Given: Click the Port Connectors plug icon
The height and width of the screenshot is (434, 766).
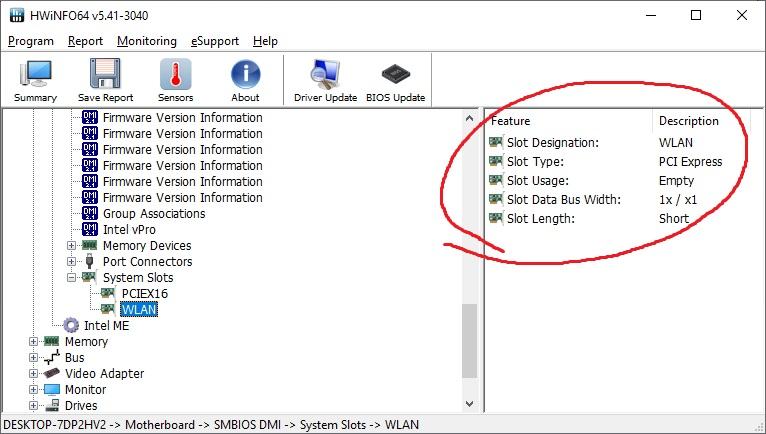Looking at the screenshot, I should coord(89,261).
